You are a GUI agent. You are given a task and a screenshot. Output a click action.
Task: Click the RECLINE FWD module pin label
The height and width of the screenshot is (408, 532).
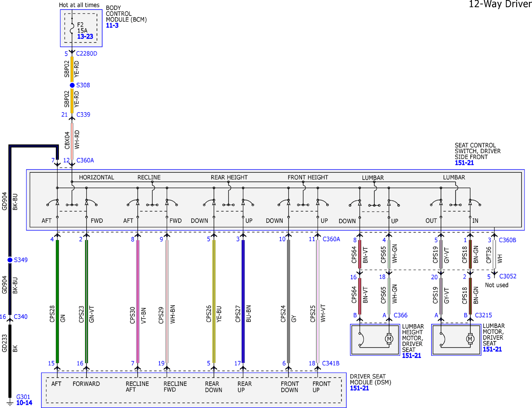(175, 387)
